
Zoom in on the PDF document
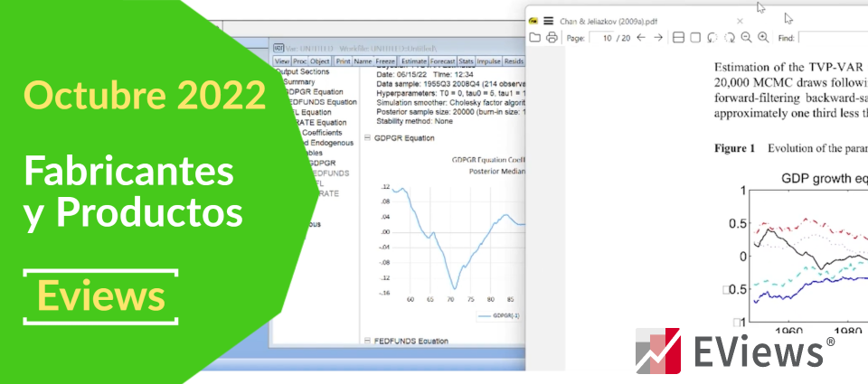click(x=763, y=38)
